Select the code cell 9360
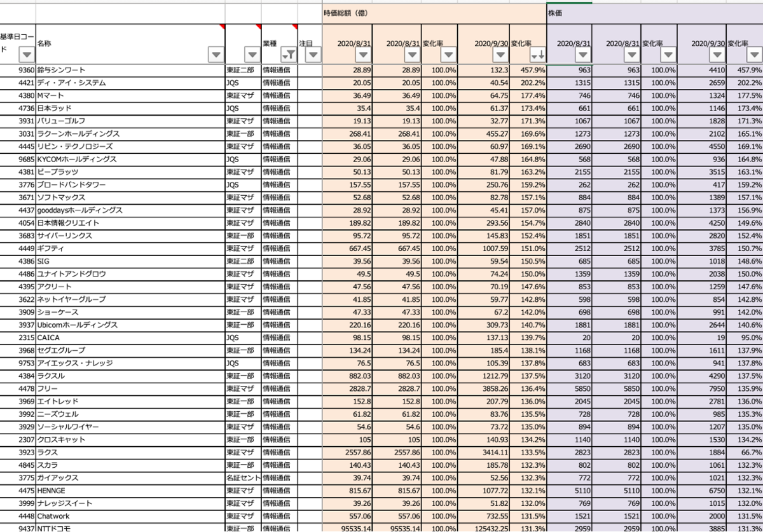 click(x=18, y=70)
